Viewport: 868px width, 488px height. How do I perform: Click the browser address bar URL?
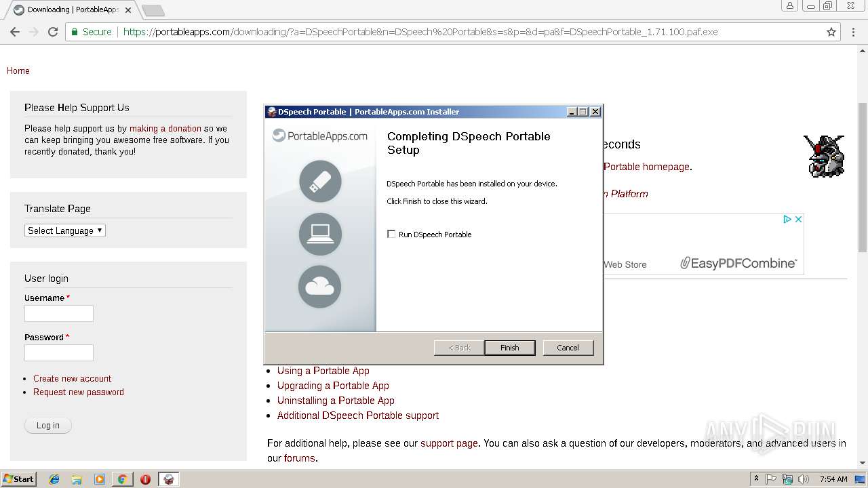point(420,32)
